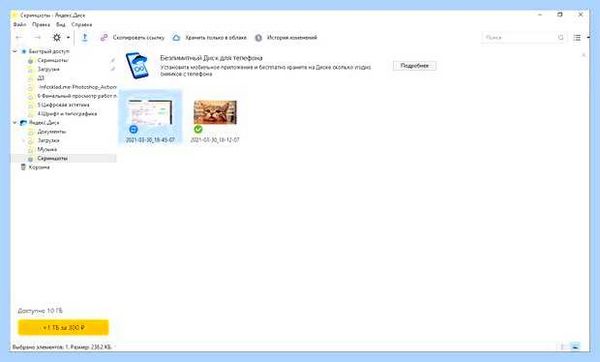Select Яндекс.Диск in the sidebar

pyautogui.click(x=44, y=122)
